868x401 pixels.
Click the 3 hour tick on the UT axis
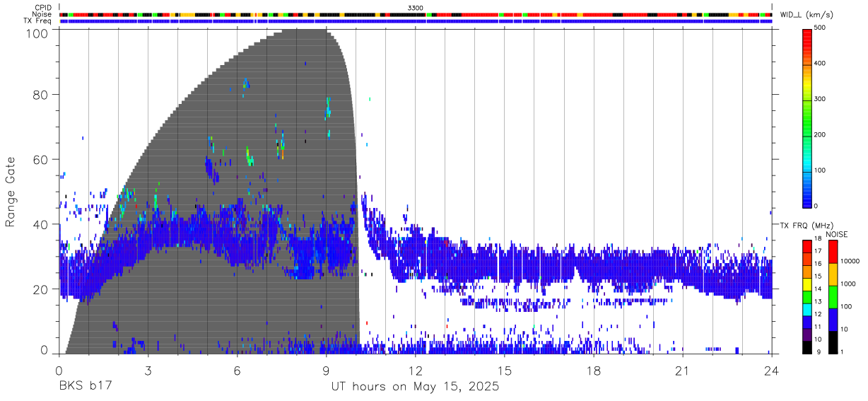(x=148, y=370)
